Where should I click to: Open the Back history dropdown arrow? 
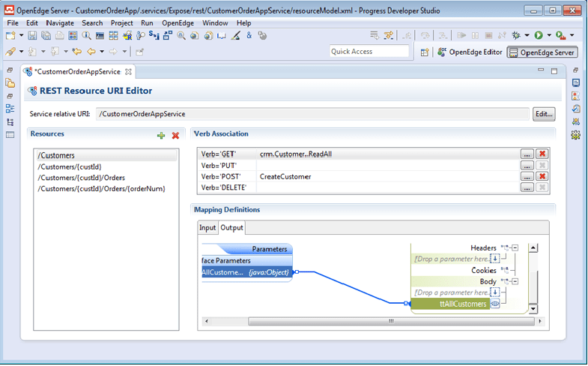[102, 52]
